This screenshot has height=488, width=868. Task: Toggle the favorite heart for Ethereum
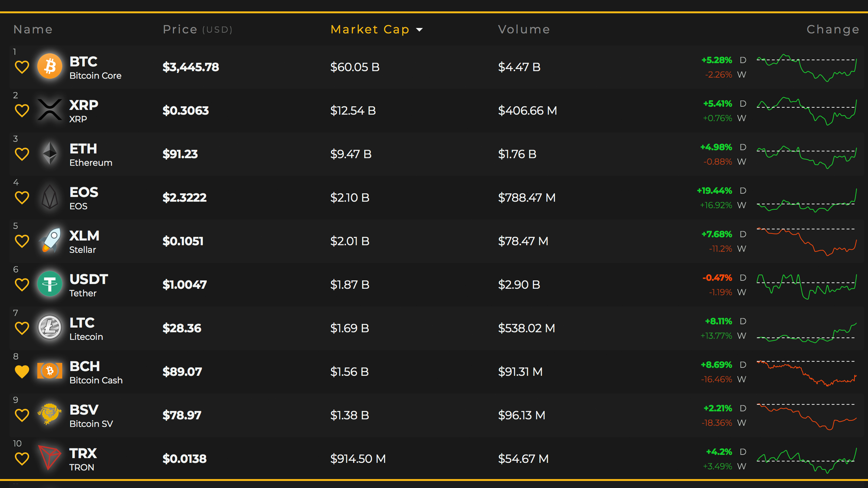(22, 154)
